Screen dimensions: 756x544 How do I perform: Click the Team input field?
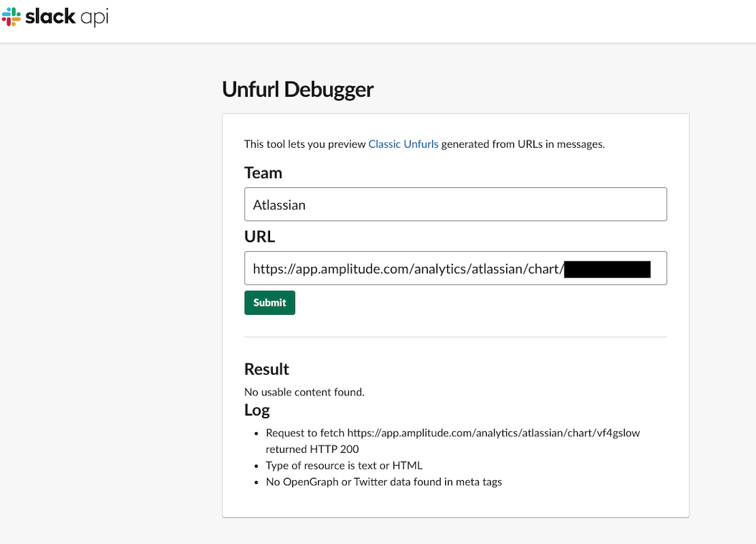pyautogui.click(x=455, y=205)
